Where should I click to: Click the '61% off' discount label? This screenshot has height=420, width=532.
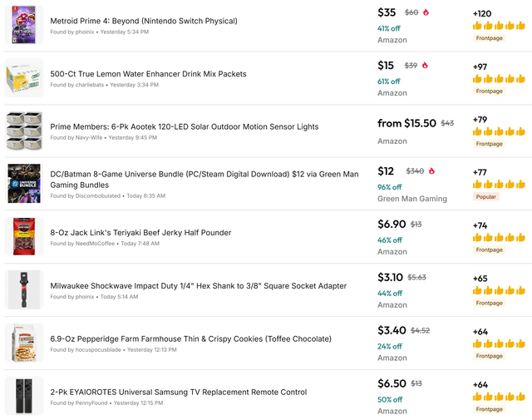point(389,82)
